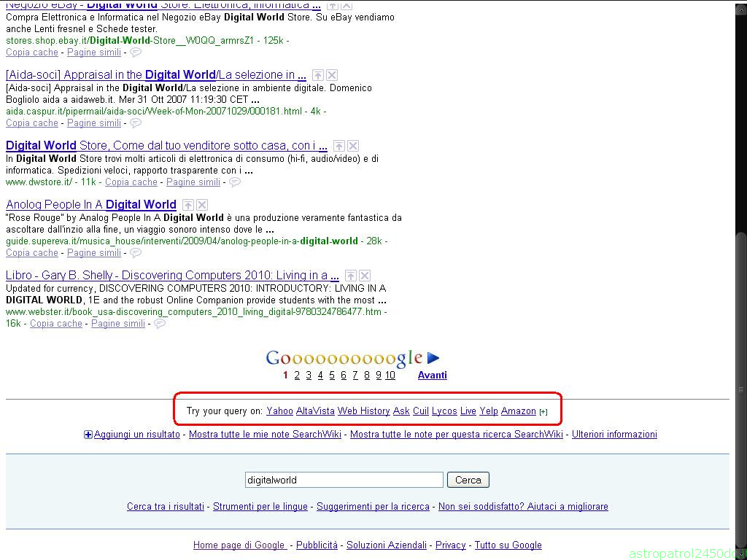Focus the search box containing digitalworld

click(344, 480)
